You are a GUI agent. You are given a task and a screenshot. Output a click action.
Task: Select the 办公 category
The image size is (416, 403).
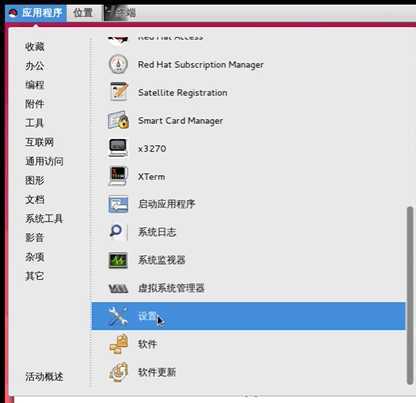point(35,66)
